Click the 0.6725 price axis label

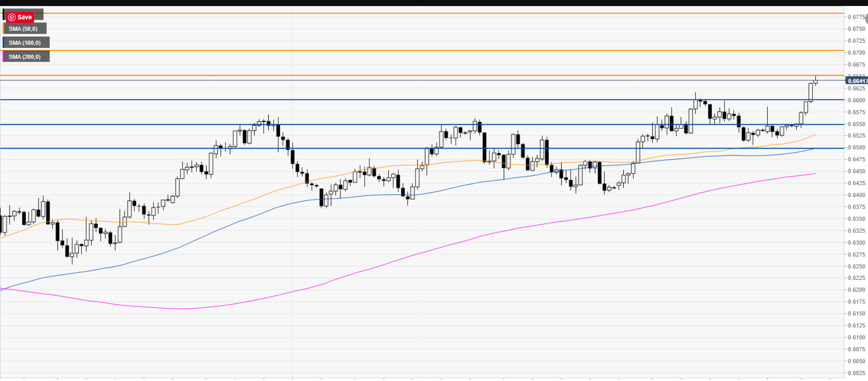pos(857,41)
